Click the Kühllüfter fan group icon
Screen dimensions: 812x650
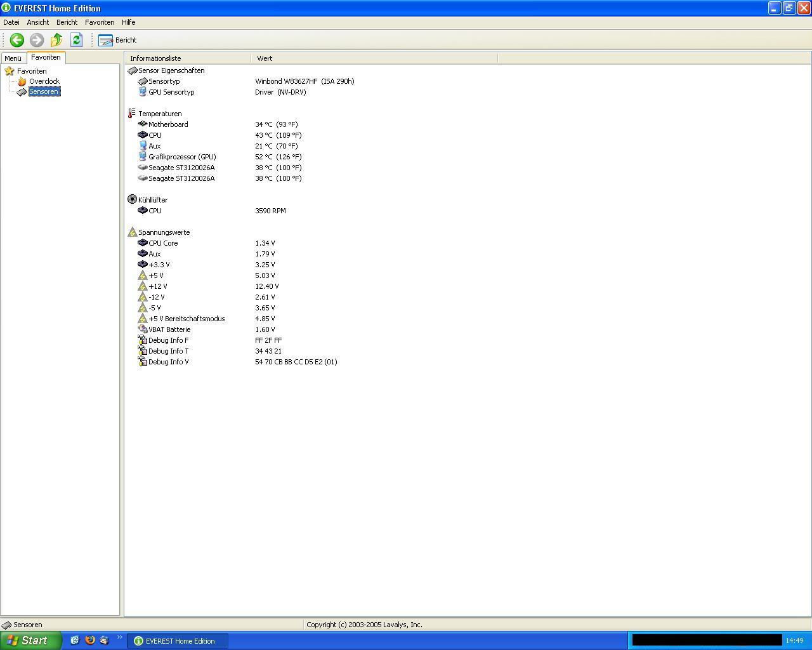coord(133,199)
